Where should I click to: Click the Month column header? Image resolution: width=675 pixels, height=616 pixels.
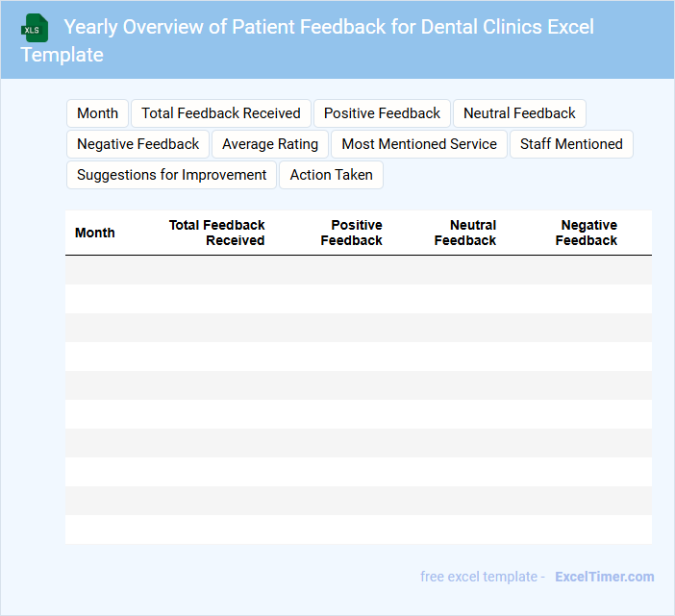(x=95, y=233)
